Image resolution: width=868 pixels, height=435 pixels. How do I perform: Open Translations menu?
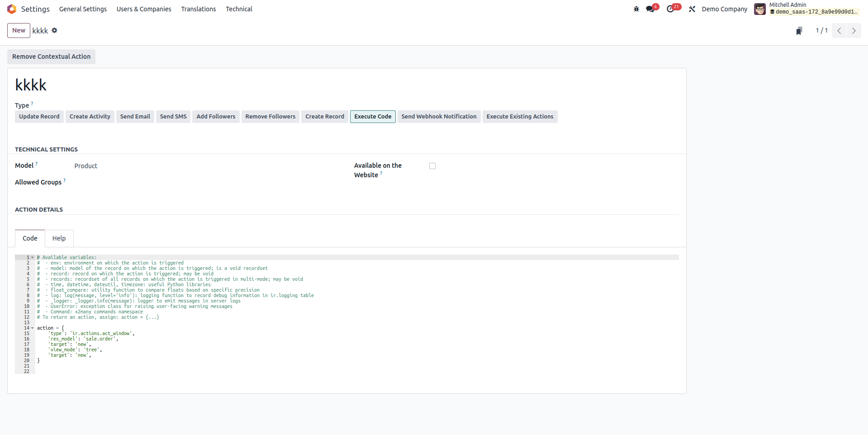tap(199, 9)
